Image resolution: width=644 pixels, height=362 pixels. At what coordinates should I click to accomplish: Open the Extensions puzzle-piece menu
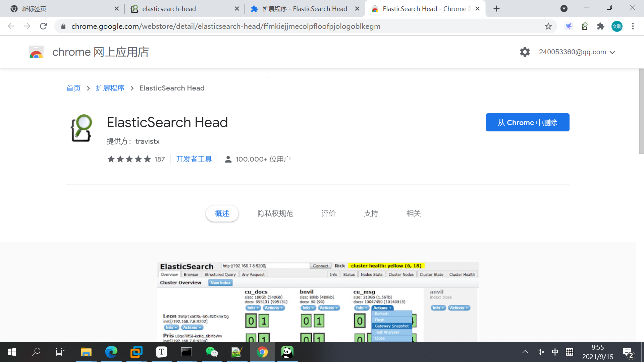tap(601, 26)
